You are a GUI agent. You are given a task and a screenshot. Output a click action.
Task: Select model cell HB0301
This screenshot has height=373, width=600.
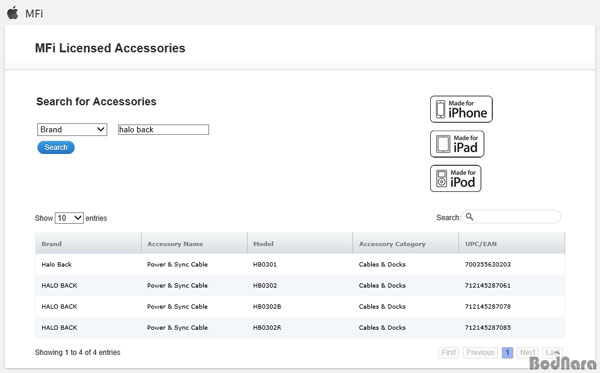pos(265,264)
